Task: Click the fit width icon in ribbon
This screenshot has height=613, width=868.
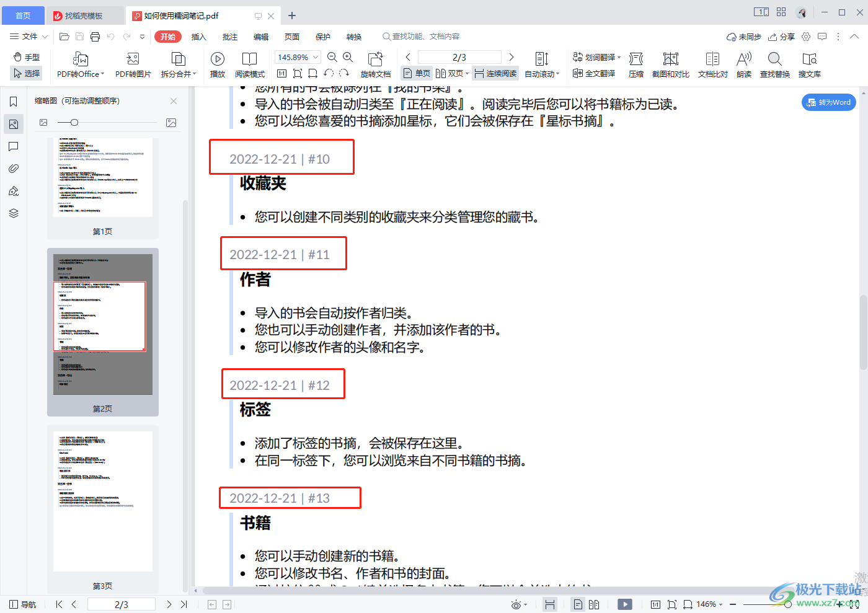Action: [x=312, y=73]
